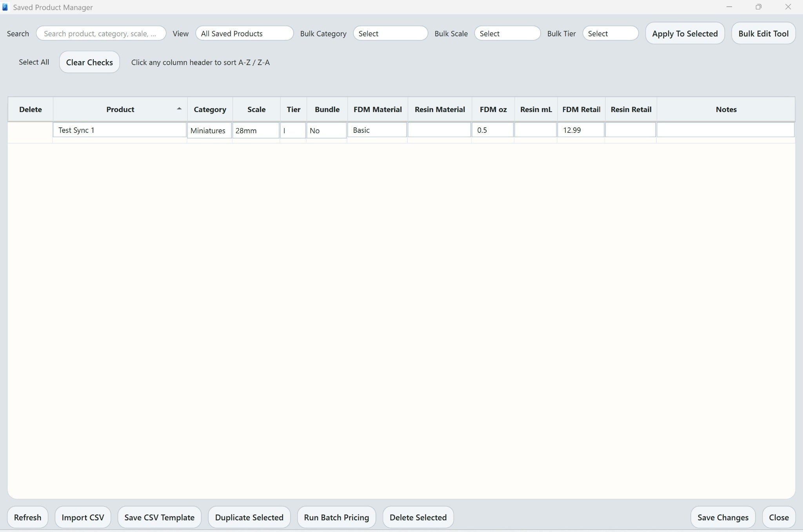
Task: Open the Bulk Edit Tool
Action: click(763, 34)
